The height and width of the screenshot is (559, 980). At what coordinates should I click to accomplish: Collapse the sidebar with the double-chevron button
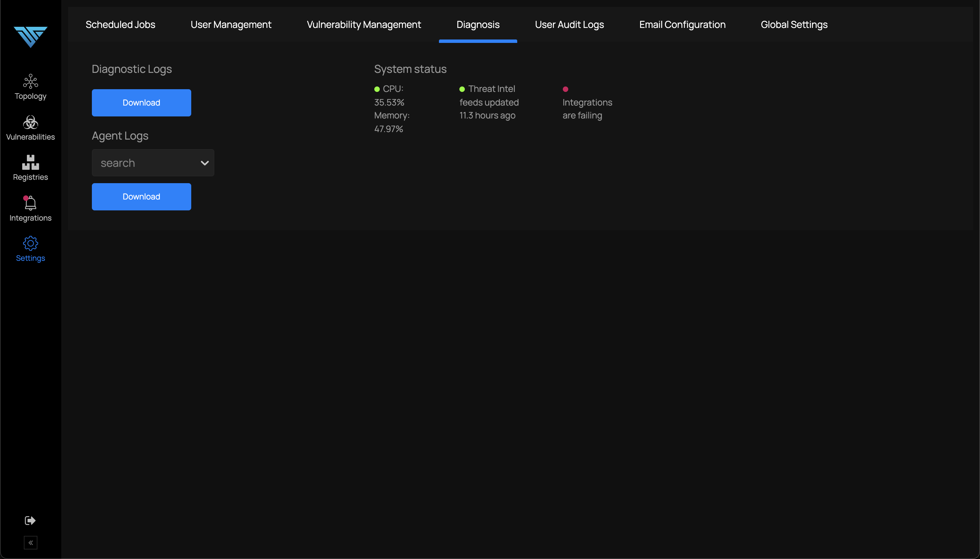(31, 543)
